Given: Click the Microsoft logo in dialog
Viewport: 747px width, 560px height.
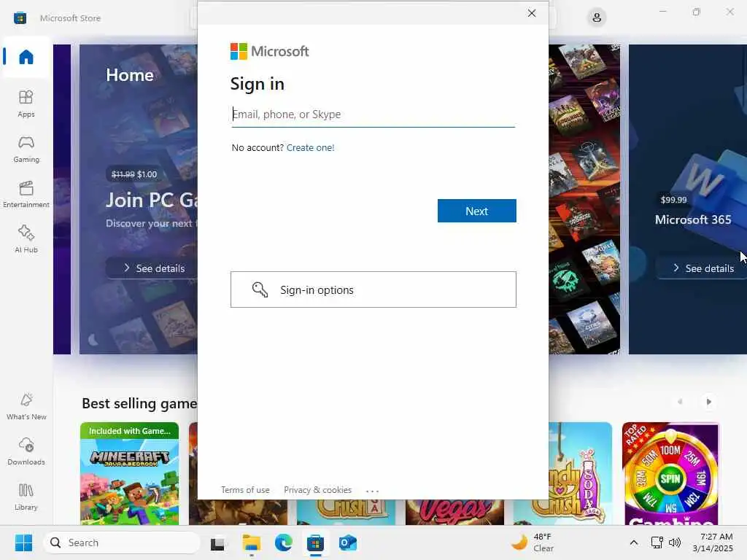Looking at the screenshot, I should click(x=270, y=52).
